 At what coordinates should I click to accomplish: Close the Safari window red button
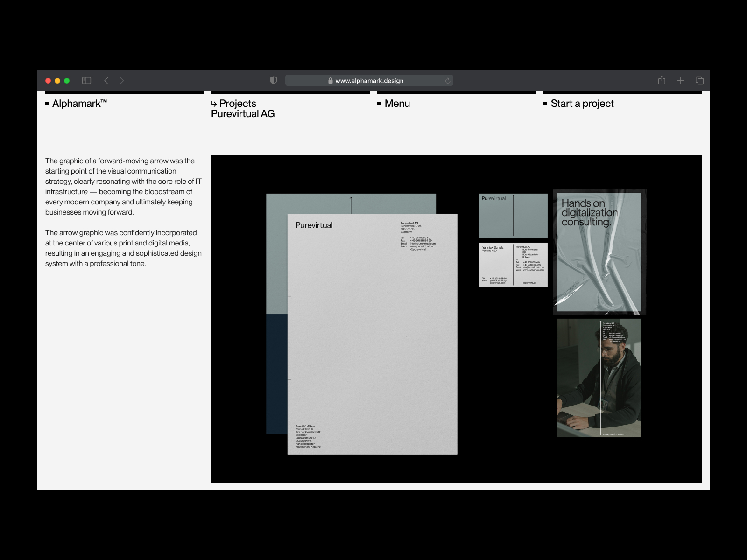tap(48, 81)
